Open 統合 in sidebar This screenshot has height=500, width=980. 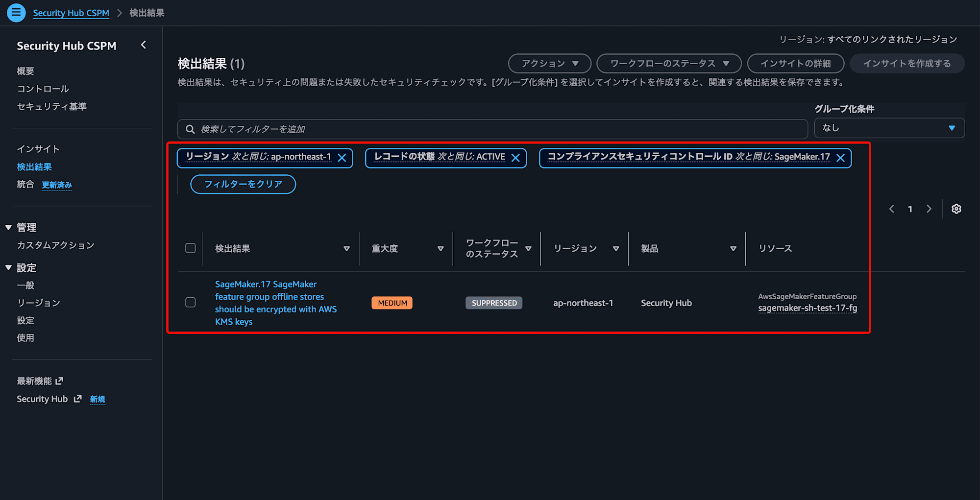(x=25, y=185)
